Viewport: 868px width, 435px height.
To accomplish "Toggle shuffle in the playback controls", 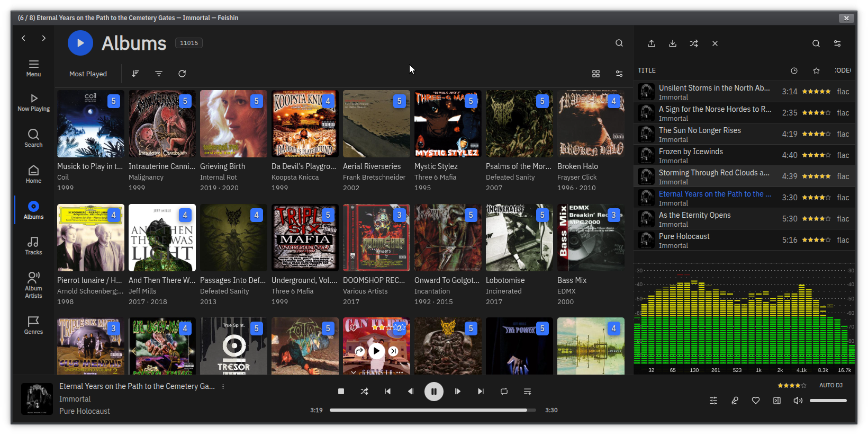I will (x=364, y=392).
